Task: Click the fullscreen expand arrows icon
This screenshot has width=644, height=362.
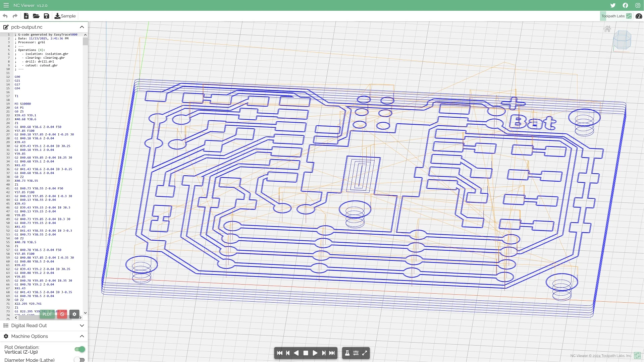Action: (x=365, y=353)
